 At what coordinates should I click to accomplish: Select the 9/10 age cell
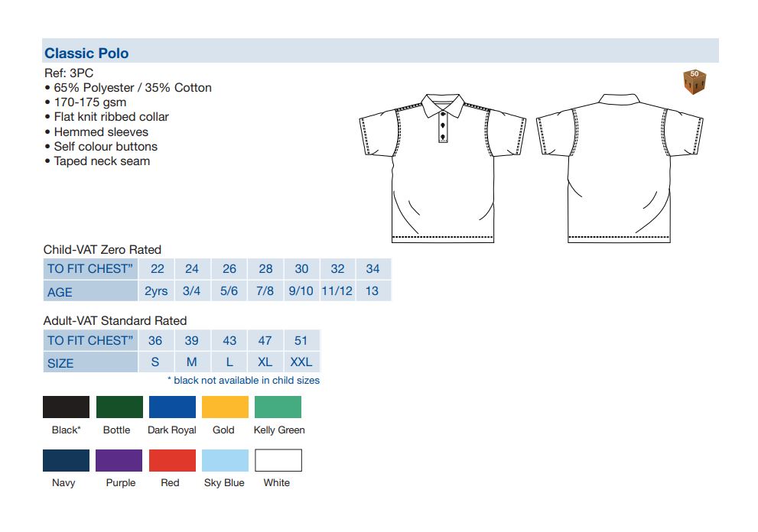coord(301,291)
